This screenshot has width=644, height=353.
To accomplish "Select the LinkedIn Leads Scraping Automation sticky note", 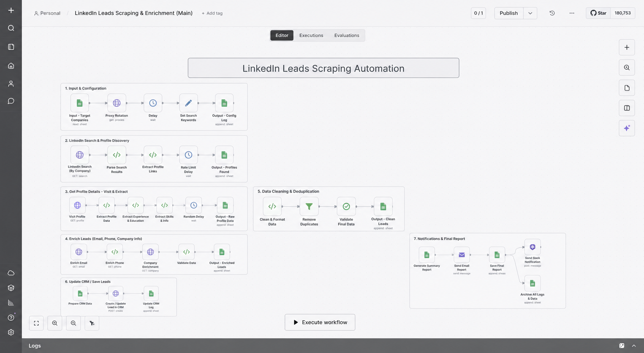I will pyautogui.click(x=323, y=68).
